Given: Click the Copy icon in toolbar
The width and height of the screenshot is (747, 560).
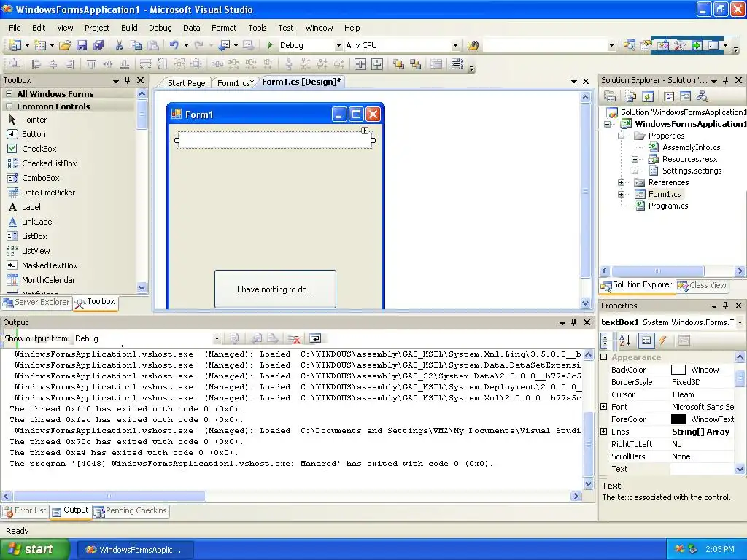Looking at the screenshot, I should coord(136,45).
